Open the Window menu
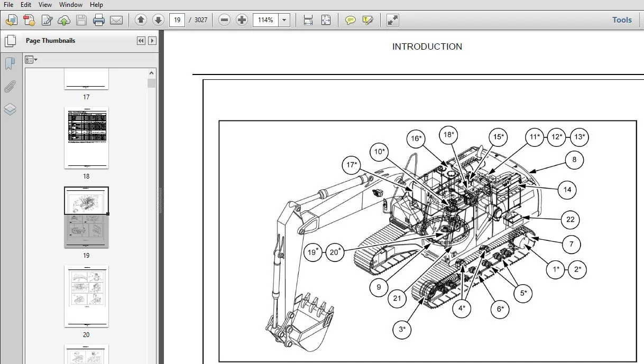 (71, 5)
